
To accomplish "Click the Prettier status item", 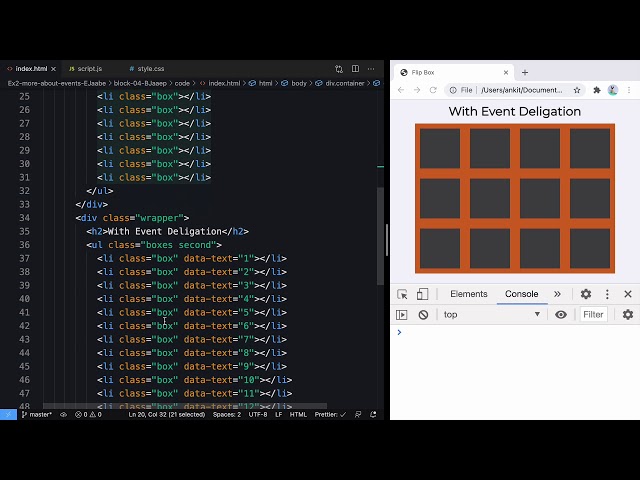I will coord(330,415).
